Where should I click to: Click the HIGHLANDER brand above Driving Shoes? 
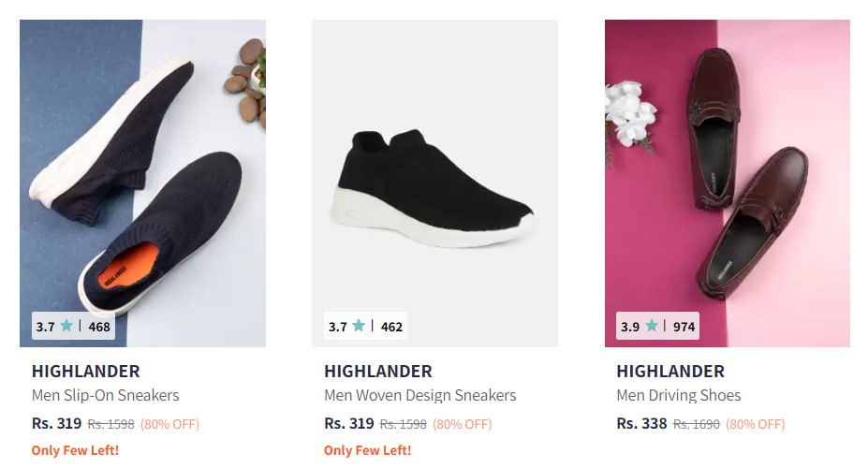pyautogui.click(x=670, y=372)
